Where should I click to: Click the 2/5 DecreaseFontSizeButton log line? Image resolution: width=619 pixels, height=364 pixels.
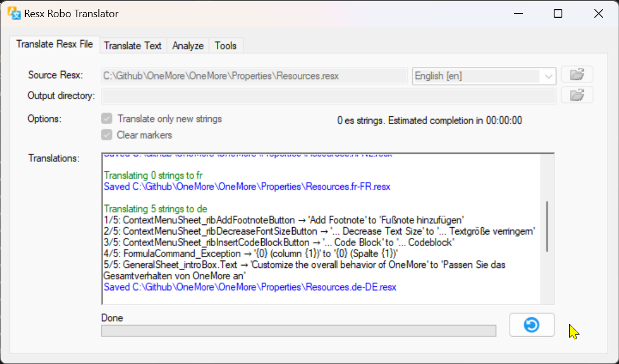pyautogui.click(x=320, y=231)
